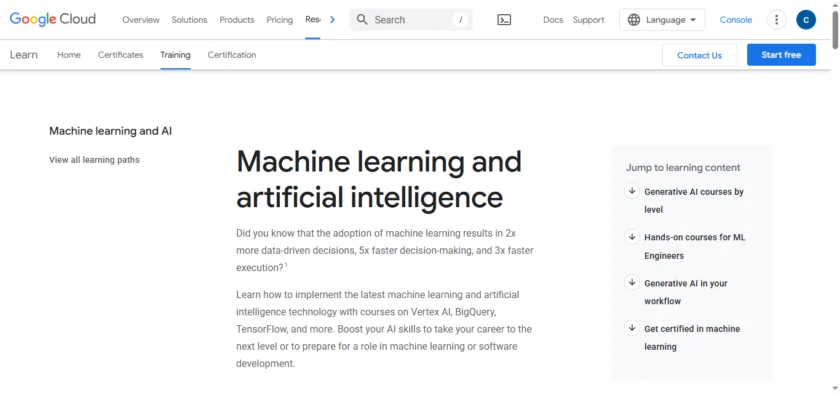The width and height of the screenshot is (840, 394).
Task: Open the three-dot more options menu
Action: 776,20
